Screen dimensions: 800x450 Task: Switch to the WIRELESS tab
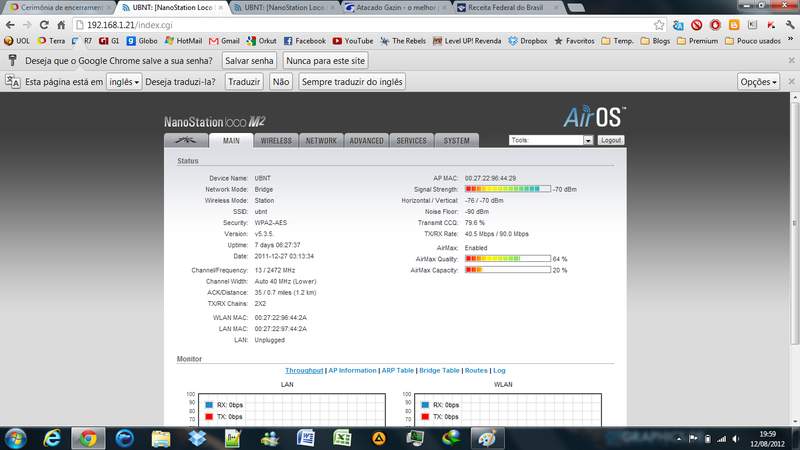click(x=276, y=140)
